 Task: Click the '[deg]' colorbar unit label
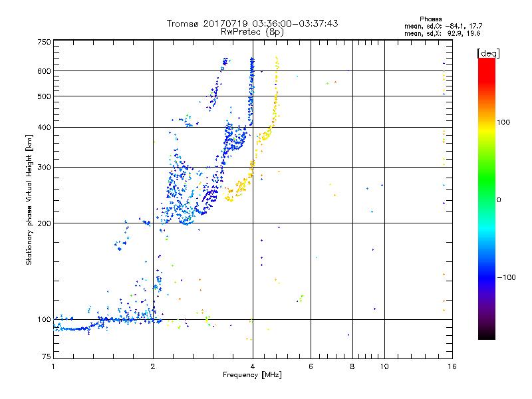(x=488, y=53)
